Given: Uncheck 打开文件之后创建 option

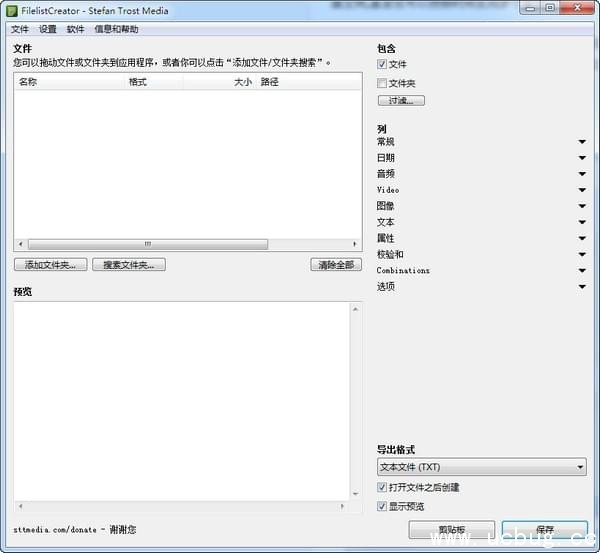Looking at the screenshot, I should pos(382,487).
